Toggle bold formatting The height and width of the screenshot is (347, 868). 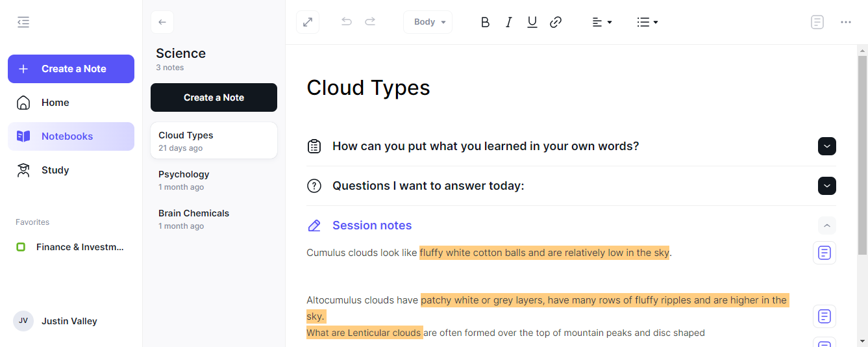485,22
